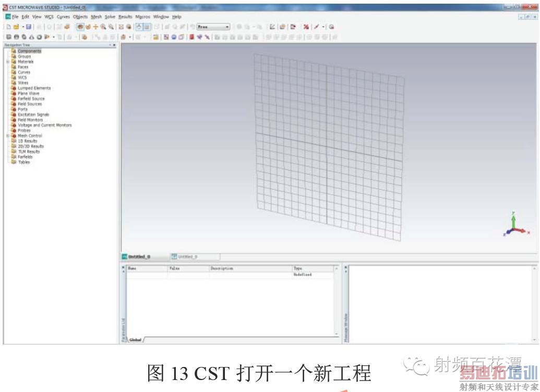Click the red X delete icon
Screen dimensions: 540x392
[x=306, y=27]
